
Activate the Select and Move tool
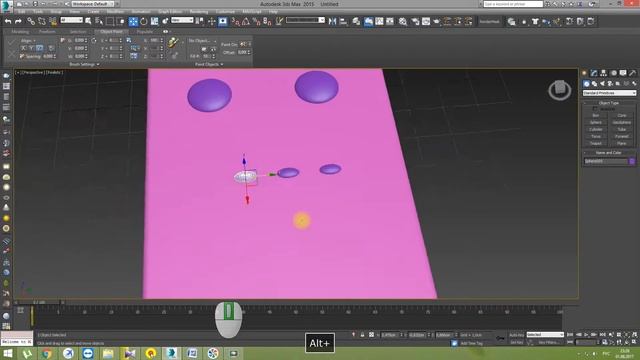click(x=133, y=22)
